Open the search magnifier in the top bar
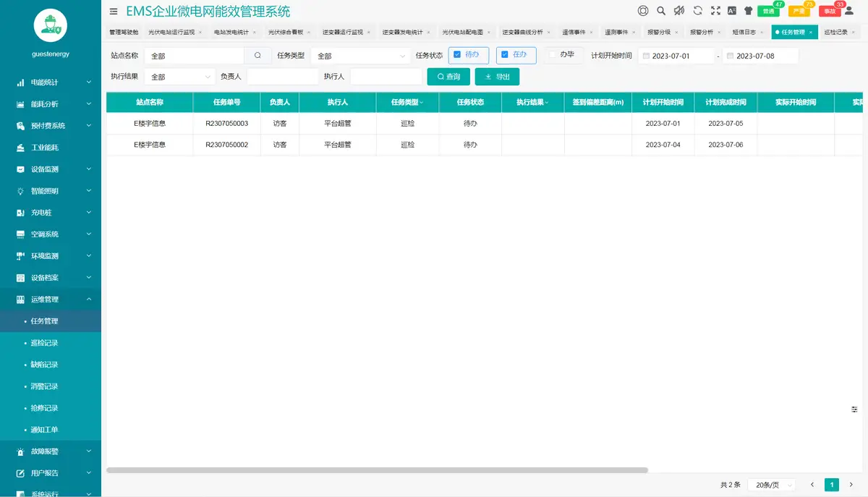Image resolution: width=868 pixels, height=497 pixels. [660, 10]
